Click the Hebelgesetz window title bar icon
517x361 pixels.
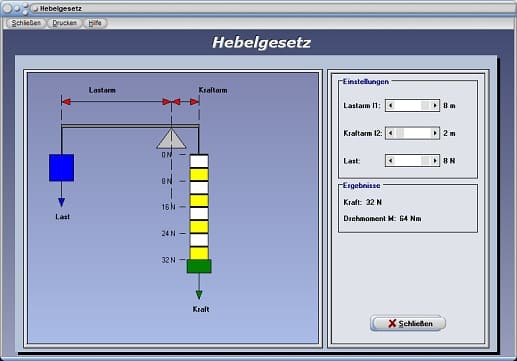pos(35,9)
